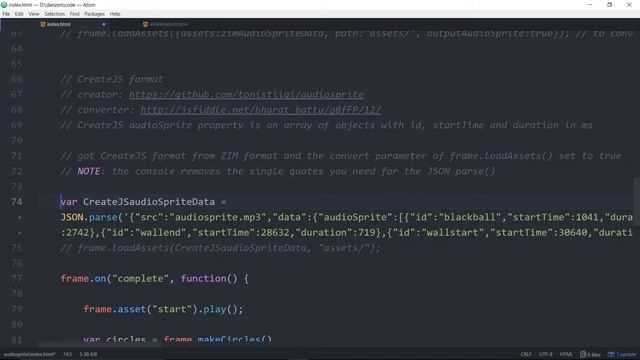640x360 pixels.
Task: Place cursor on "var CreateJSaudioSpriteData" text
Action: pyautogui.click(x=138, y=202)
